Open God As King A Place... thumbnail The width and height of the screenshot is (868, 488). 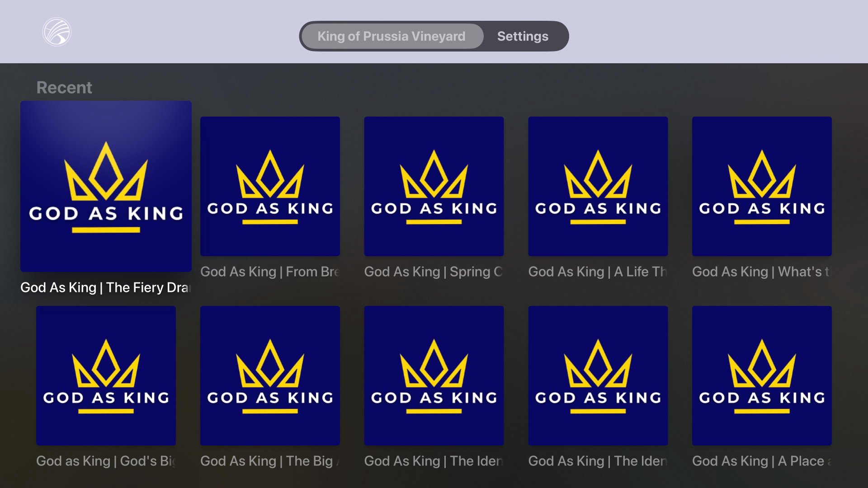762,375
